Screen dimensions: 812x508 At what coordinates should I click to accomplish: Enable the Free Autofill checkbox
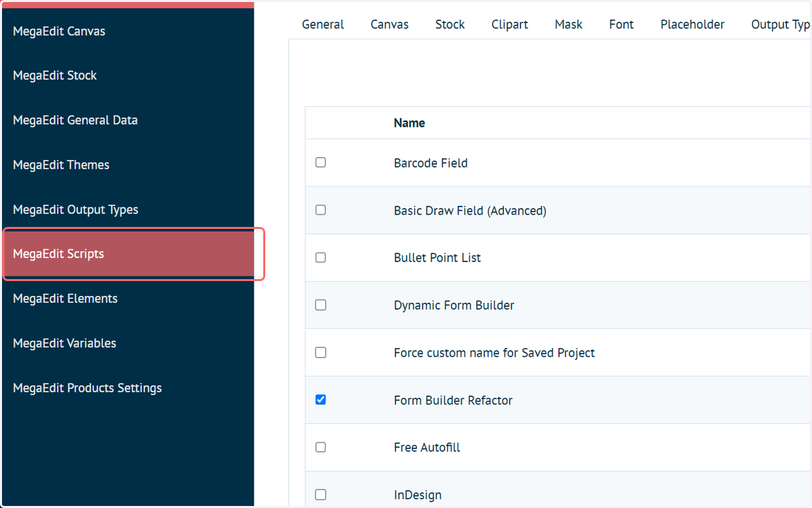(x=321, y=447)
